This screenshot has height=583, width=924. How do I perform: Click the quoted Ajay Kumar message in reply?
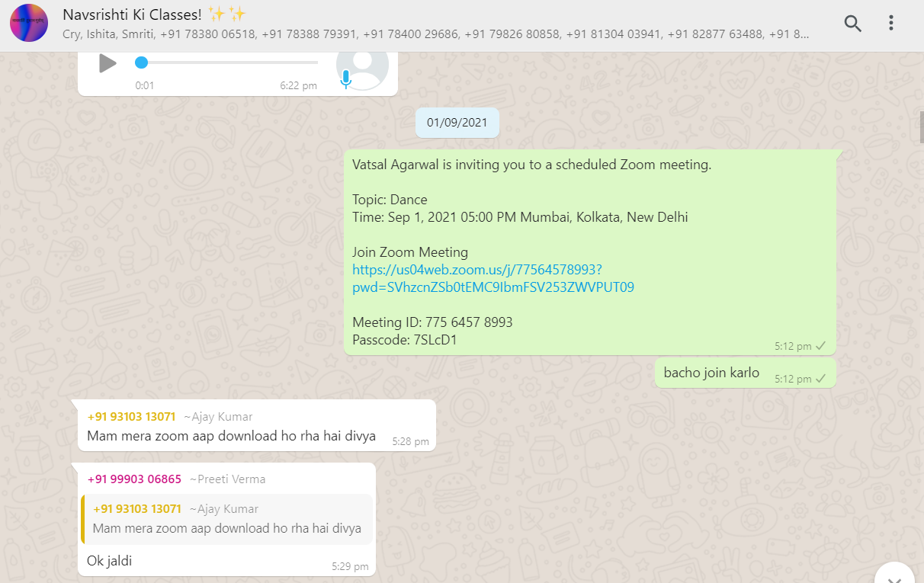[226, 519]
